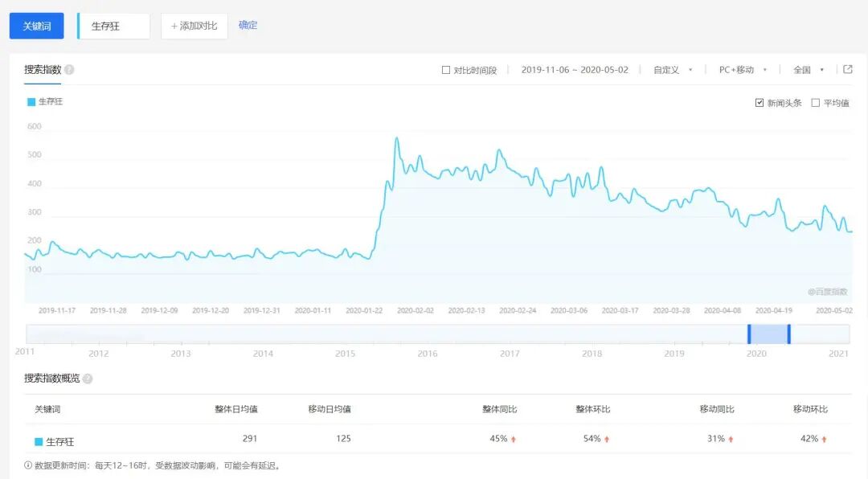Click the selected blue range in timeline
The image size is (868, 479).
(x=769, y=334)
